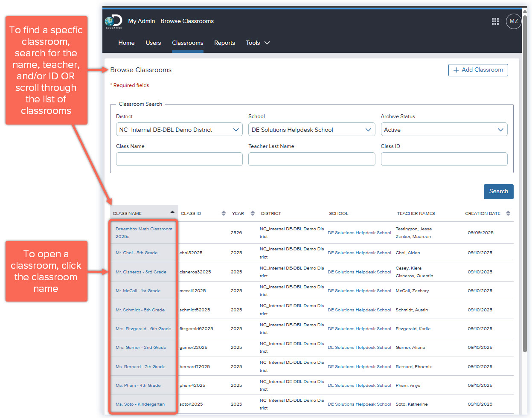Click the Discovery Education logo

tap(113, 21)
